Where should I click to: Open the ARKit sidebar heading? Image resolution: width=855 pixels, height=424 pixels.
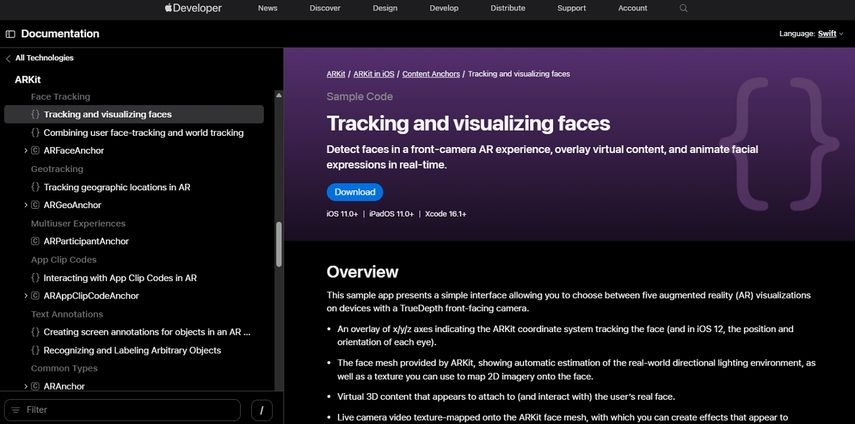(28, 80)
